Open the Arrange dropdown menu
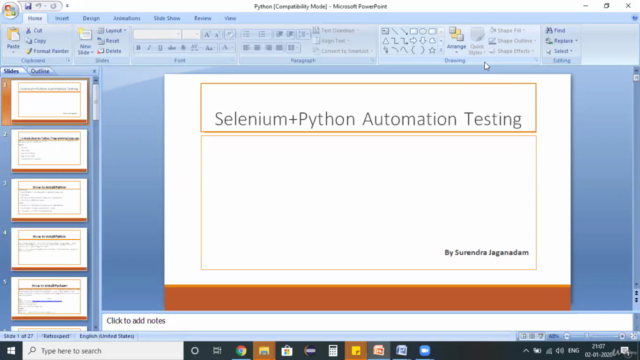The height and width of the screenshot is (360, 640). [x=456, y=41]
